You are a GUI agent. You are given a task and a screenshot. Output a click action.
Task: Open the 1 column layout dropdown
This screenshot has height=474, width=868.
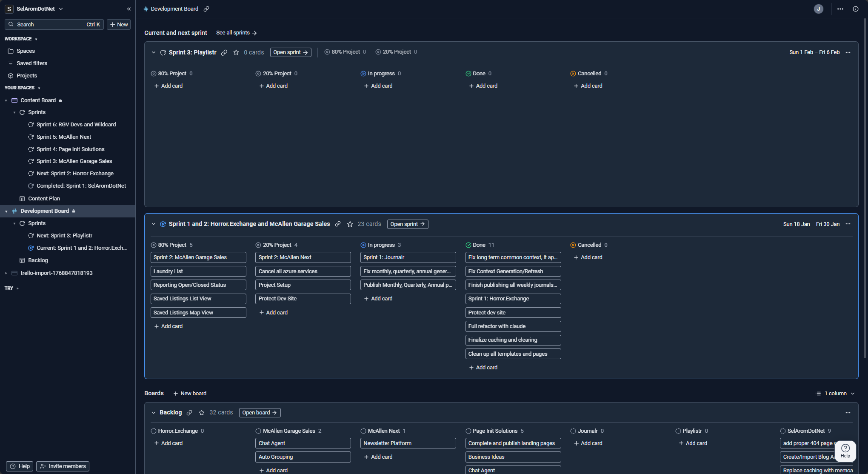(835, 394)
